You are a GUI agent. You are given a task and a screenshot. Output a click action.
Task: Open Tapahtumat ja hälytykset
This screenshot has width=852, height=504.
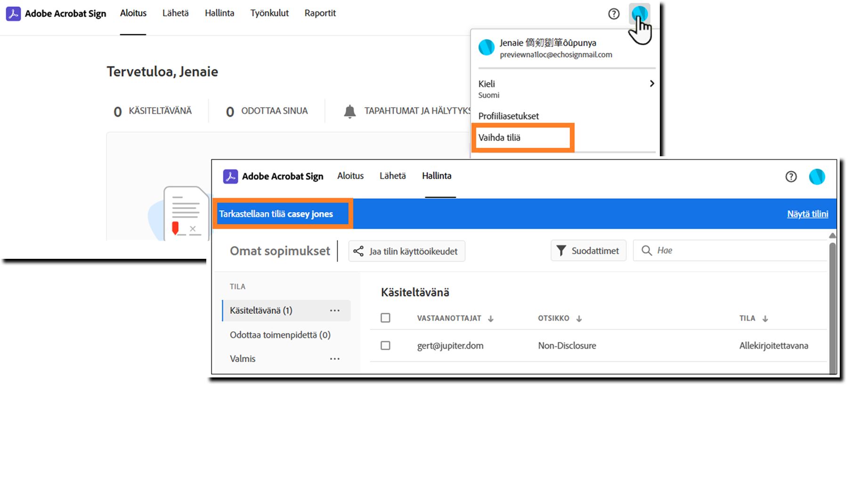pos(407,111)
